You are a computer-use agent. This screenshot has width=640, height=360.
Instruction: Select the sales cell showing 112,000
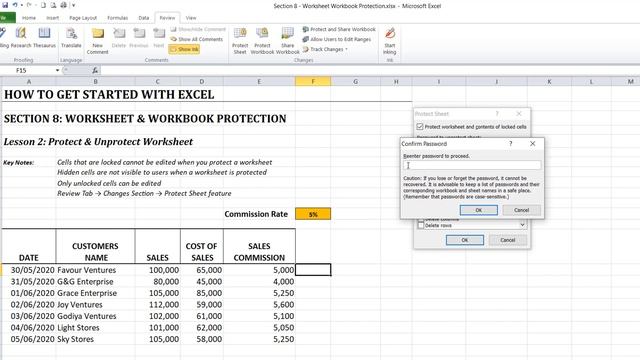point(158,304)
